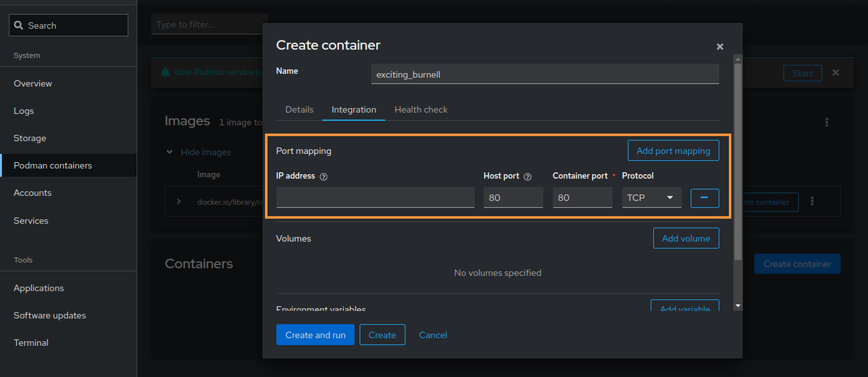Open the Health check tab
Viewport: 868px width, 377px height.
pos(421,109)
